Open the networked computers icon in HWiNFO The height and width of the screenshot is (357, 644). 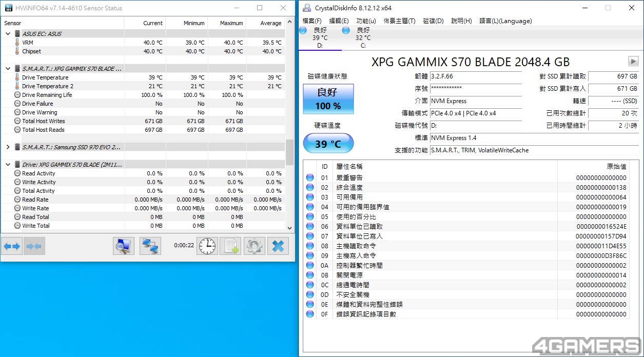[150, 246]
